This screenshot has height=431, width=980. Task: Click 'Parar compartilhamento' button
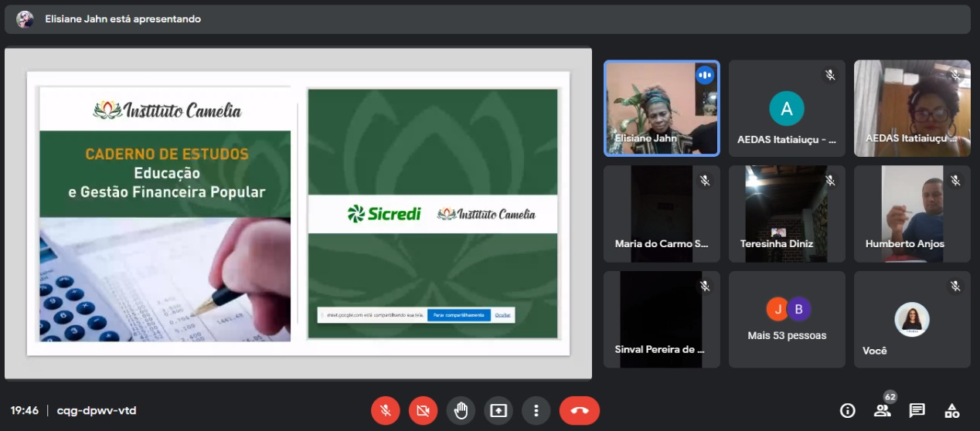458,315
